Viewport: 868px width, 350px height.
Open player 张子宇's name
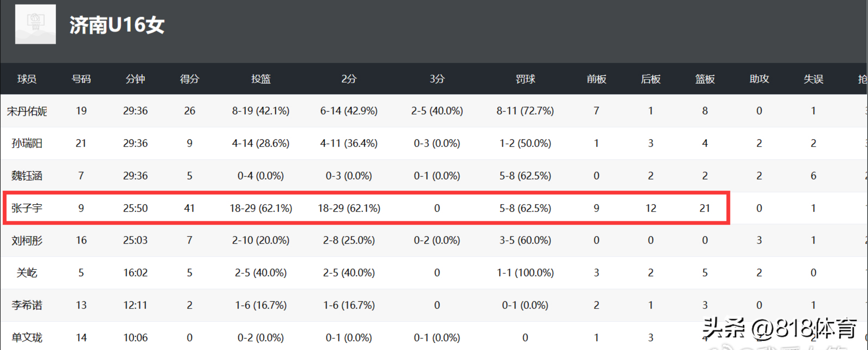tap(27, 208)
